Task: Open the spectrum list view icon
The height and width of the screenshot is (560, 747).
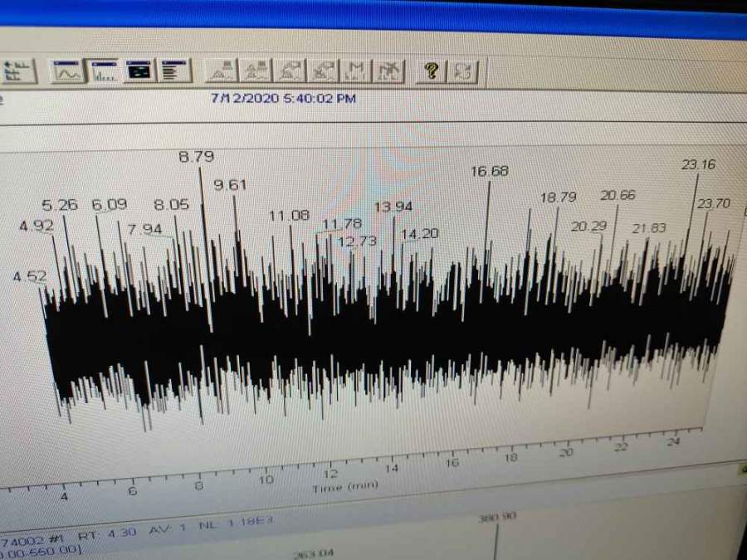Action: pos(175,71)
